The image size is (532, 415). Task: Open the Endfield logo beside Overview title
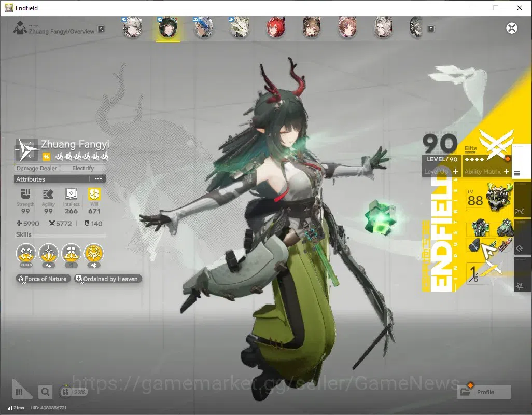[x=20, y=28]
